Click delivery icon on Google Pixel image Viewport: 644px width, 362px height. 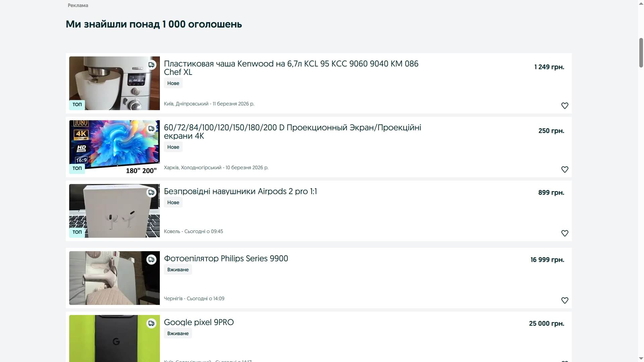151,323
